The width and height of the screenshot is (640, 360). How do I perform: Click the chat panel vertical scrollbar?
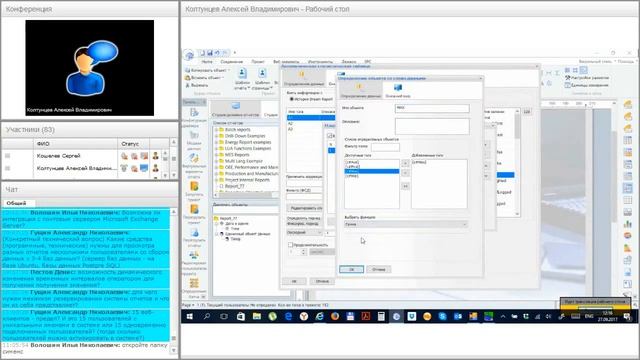[x=173, y=281]
